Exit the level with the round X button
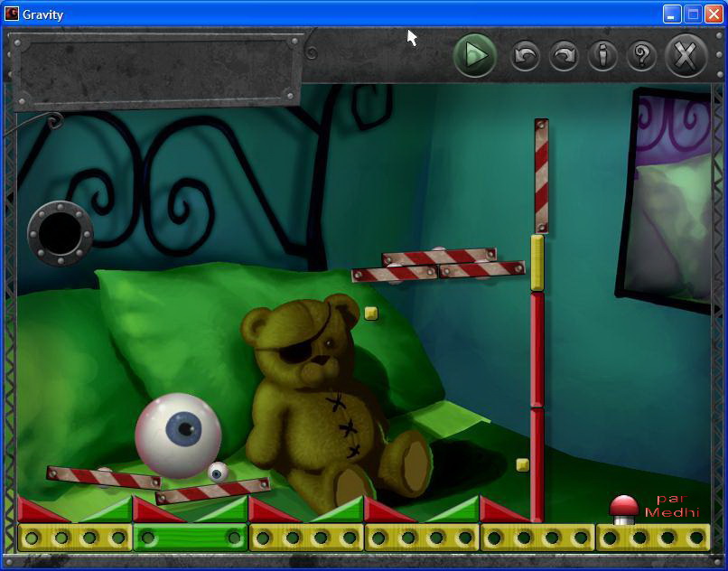The height and width of the screenshot is (571, 728). pos(686,56)
